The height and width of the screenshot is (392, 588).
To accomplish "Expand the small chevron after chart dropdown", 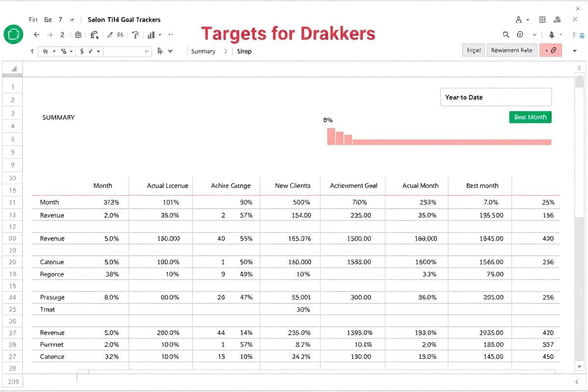I will 171,35.
